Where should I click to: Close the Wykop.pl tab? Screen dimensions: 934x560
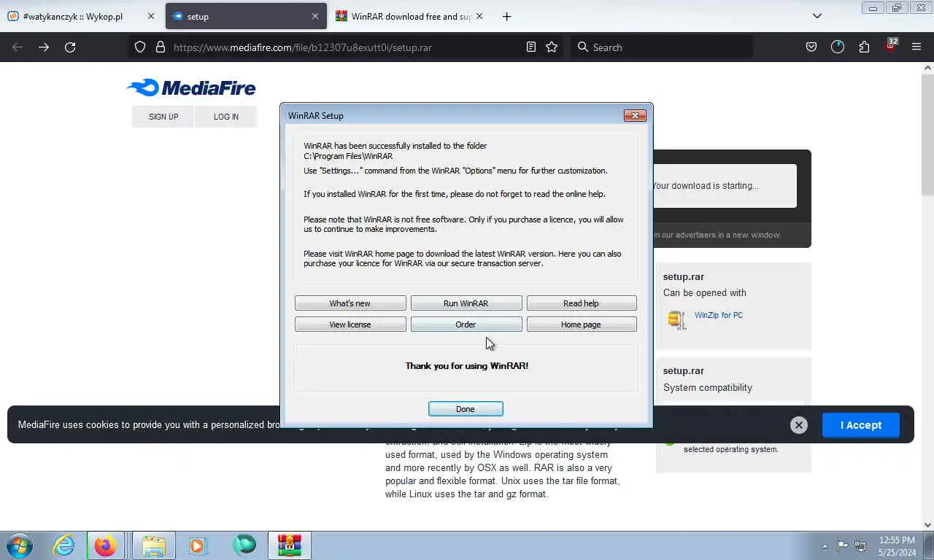pos(151,16)
